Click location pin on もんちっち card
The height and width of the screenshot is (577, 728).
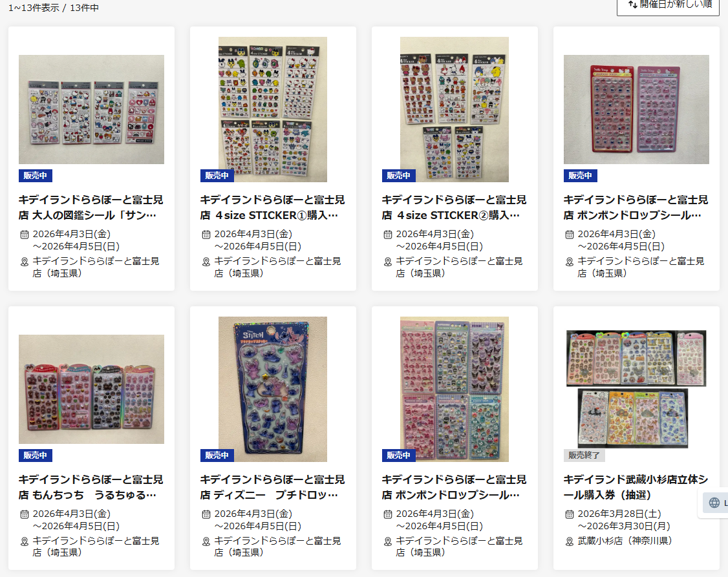click(x=25, y=541)
